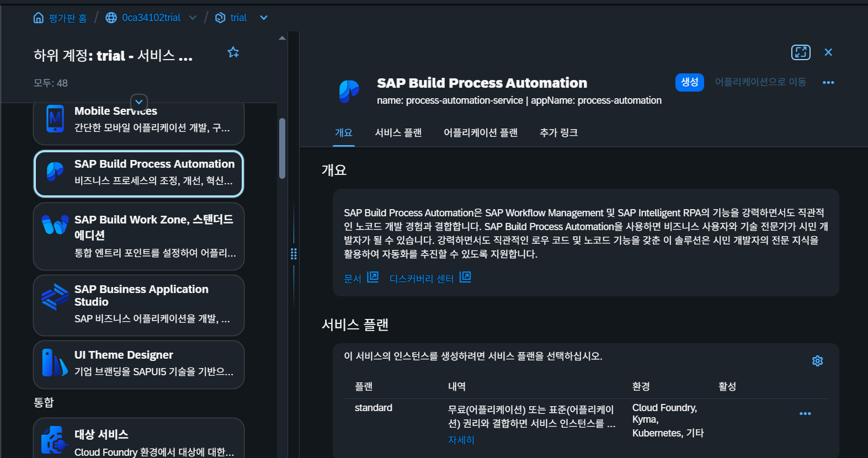The height and width of the screenshot is (458, 868).
Task: Click SAP Business Application Studio logo icon
Action: (x=55, y=297)
